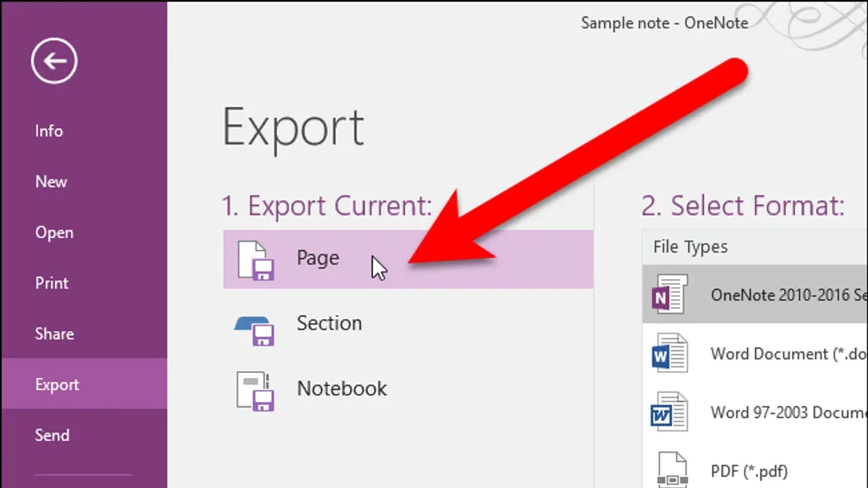This screenshot has height=488, width=868.
Task: Select Page under Export Current
Action: pyautogui.click(x=408, y=259)
